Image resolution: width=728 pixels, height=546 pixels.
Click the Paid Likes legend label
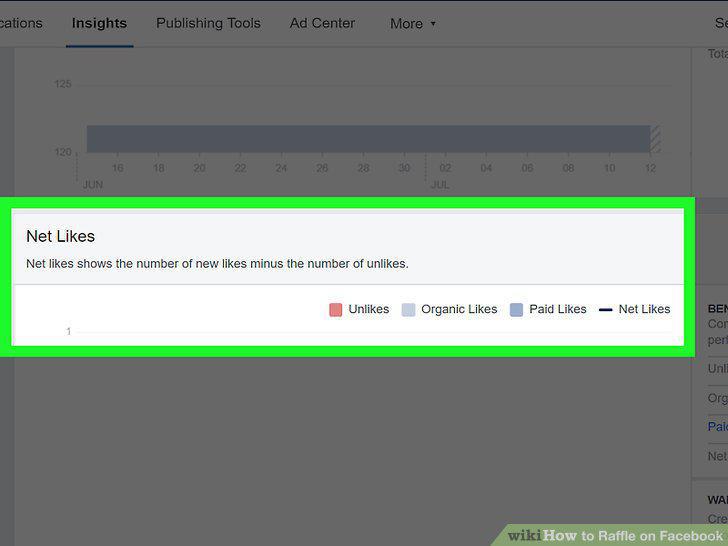558,309
